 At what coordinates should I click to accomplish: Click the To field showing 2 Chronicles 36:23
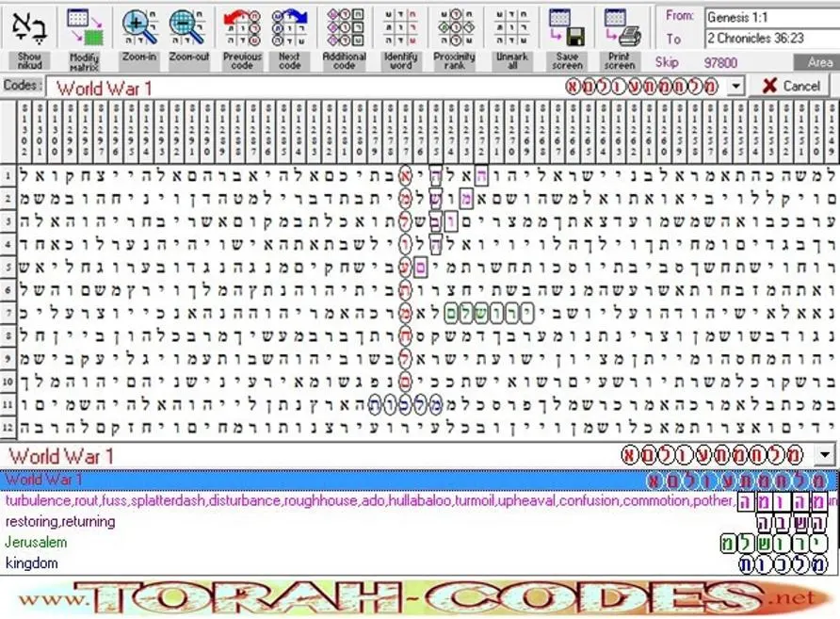[x=772, y=38]
